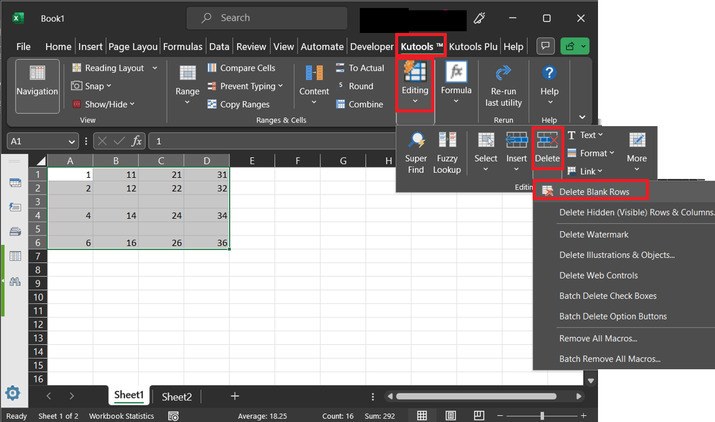Choose Batch Delete Check Boxes

(608, 296)
